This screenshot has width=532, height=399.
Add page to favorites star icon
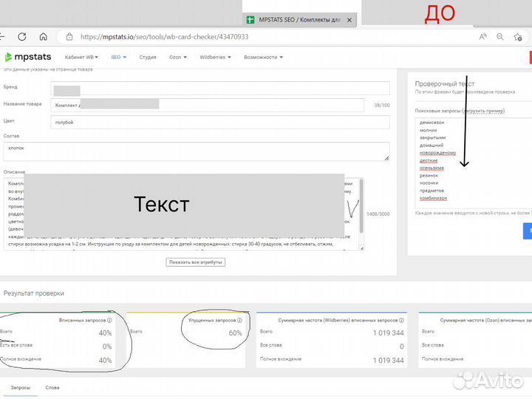(x=518, y=37)
